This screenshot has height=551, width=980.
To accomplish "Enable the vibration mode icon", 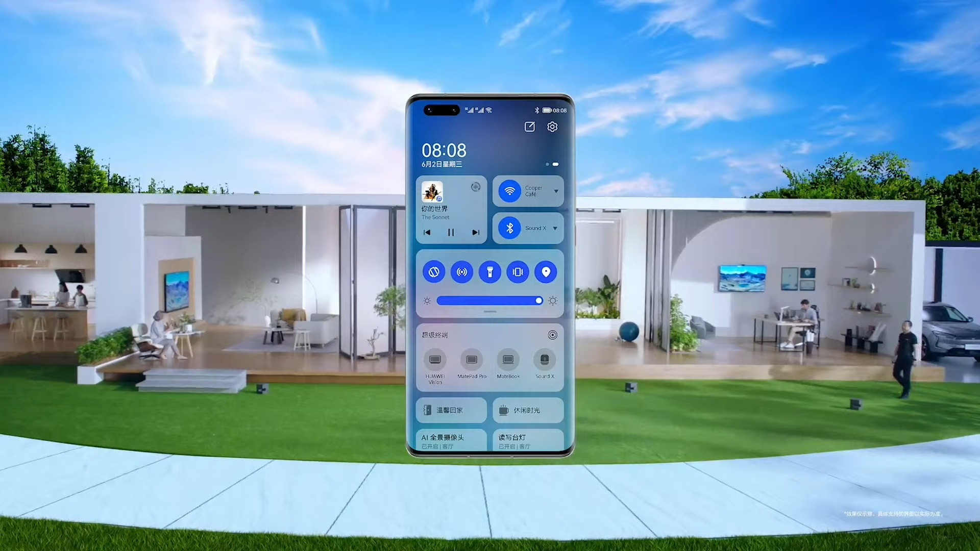I will tap(518, 272).
